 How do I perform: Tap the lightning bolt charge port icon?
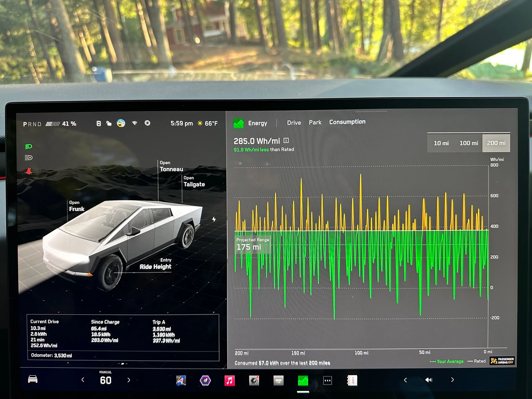click(214, 219)
